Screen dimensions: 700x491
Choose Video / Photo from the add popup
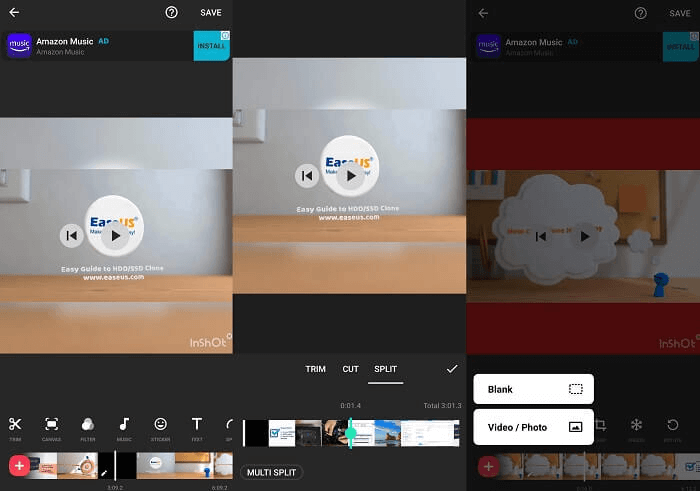[533, 427]
